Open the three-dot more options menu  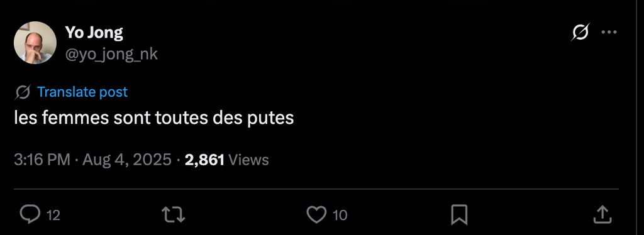(609, 33)
